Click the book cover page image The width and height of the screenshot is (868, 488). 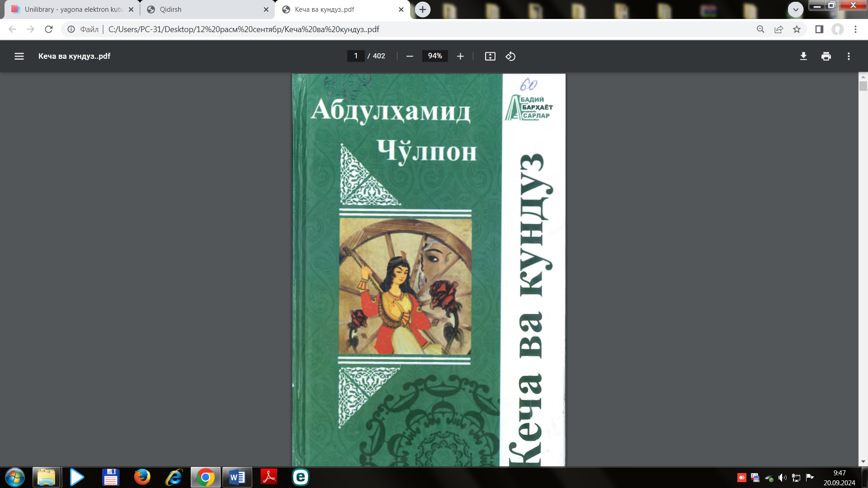coord(429,270)
